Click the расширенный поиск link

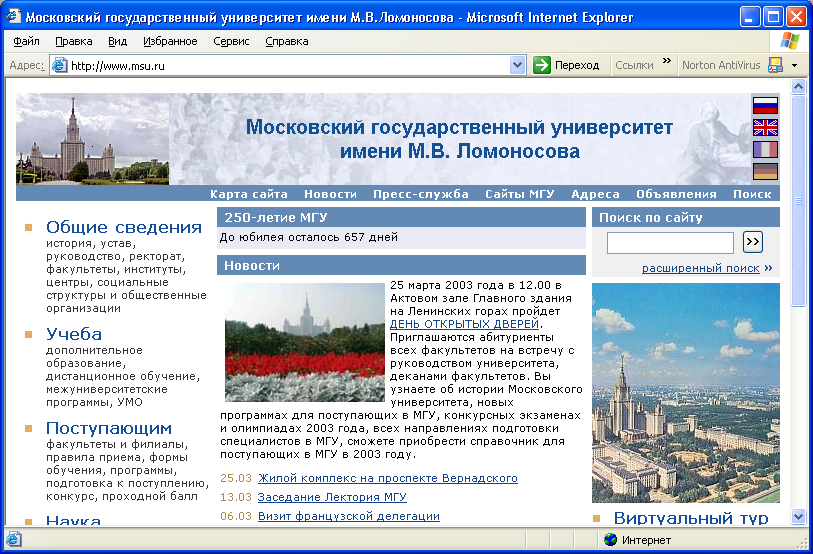click(700, 268)
